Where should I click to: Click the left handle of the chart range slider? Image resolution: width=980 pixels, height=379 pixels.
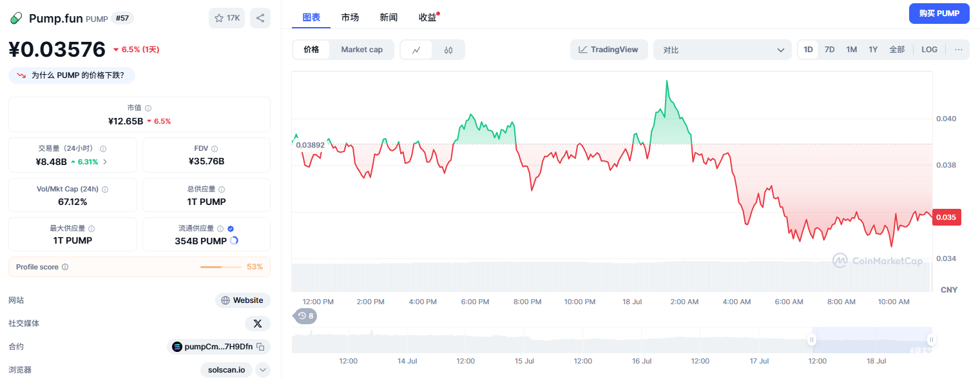(x=812, y=340)
